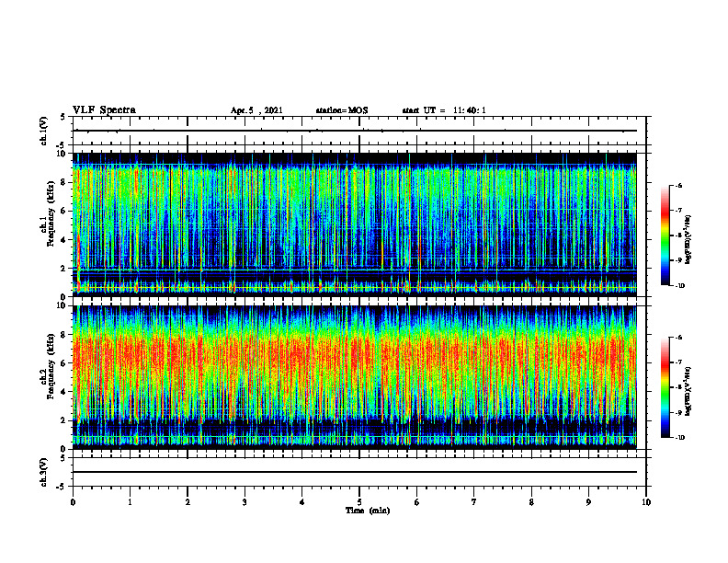
Task: Click the '-9' label on ch.1 color bar
Action: tap(678, 260)
